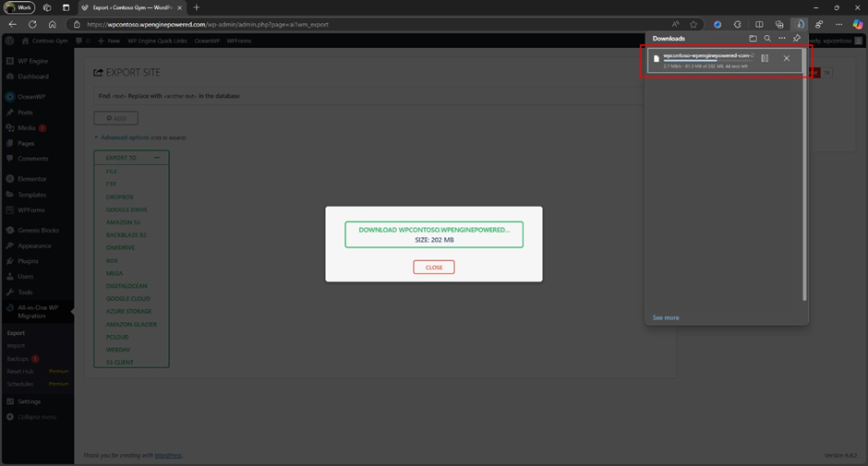Click the Download WPCONTOSO.WPENGINEPOWERED button

coord(434,234)
